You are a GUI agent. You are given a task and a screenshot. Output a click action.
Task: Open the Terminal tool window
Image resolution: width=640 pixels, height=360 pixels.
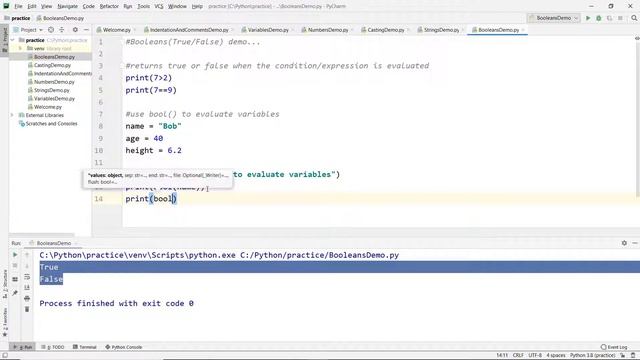tap(85, 347)
